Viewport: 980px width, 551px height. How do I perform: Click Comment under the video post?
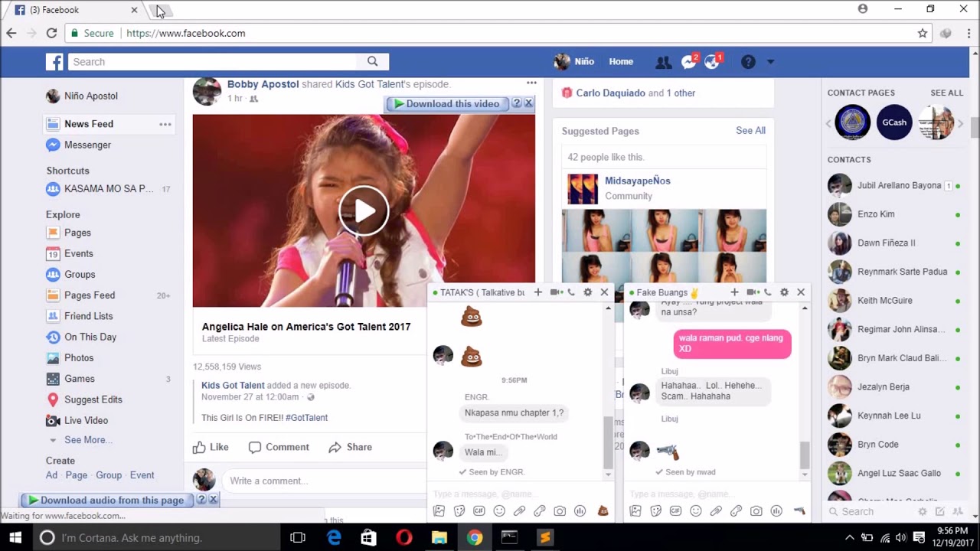(279, 447)
